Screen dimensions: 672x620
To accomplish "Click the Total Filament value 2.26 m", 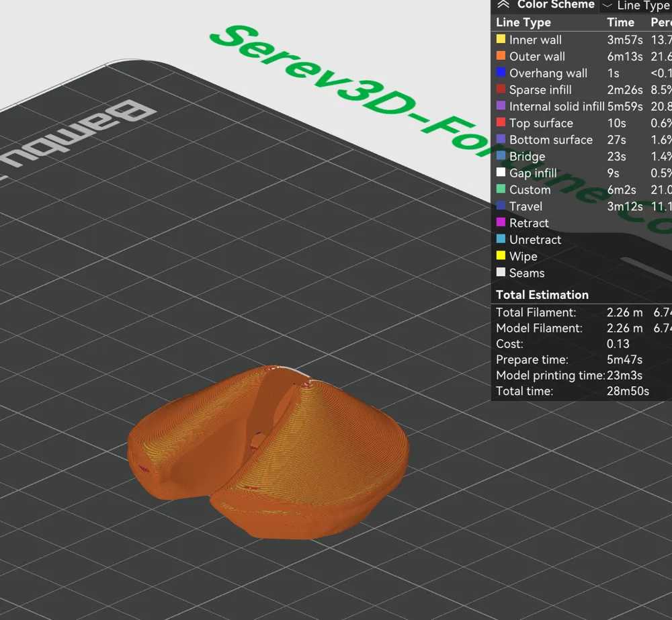I will (x=624, y=312).
